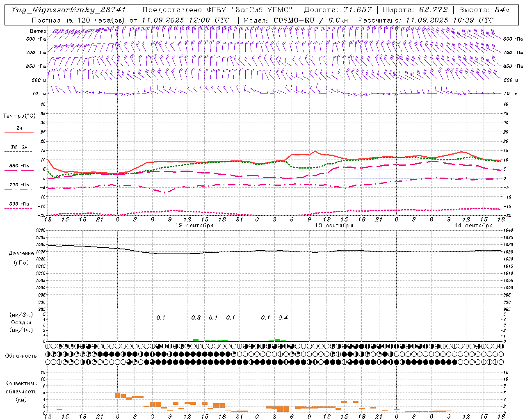The width and height of the screenshot is (525, 420).
Task: Click the 14 сентября date label
Action: (x=473, y=226)
